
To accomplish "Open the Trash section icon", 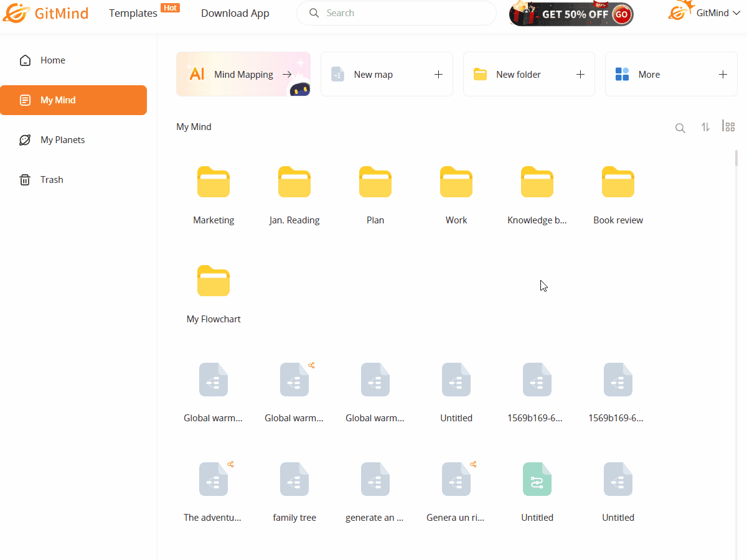I will [x=24, y=179].
